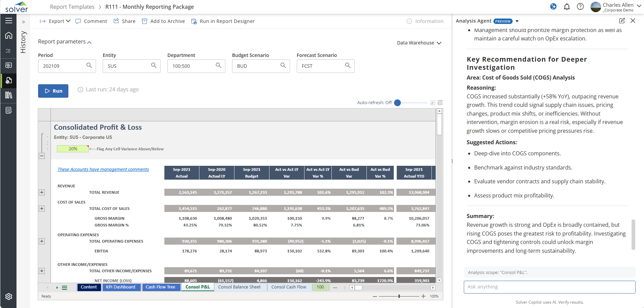Screen dimensions: 644x308
Task: Expand the Total Revenue row group
Action: click(42, 192)
